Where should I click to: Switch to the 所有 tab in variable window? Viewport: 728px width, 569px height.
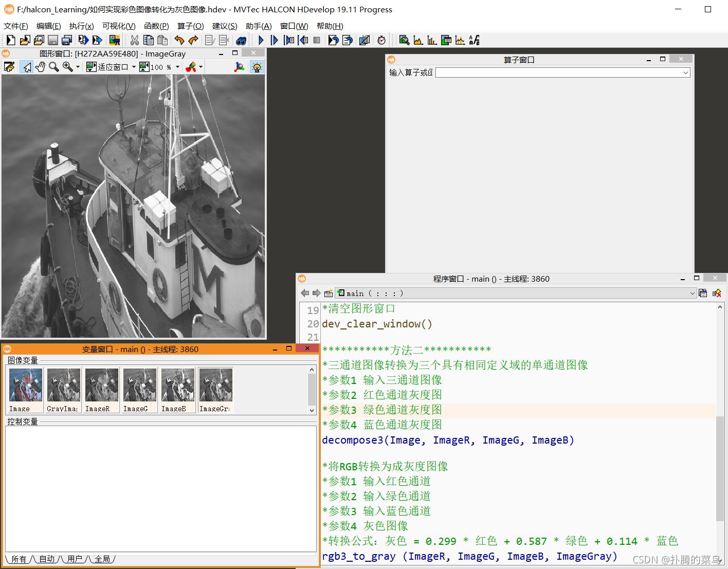pyautogui.click(x=19, y=559)
